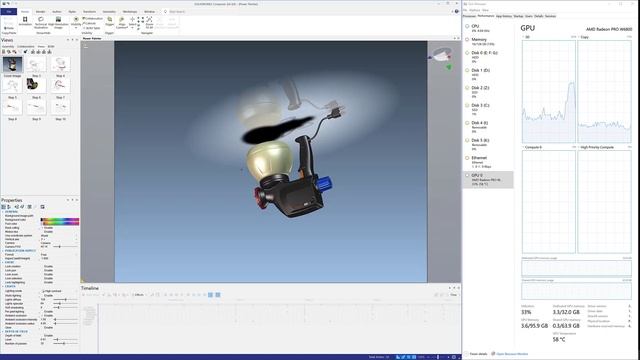Click the last icon in Properties panel toolbar

click(x=42, y=207)
